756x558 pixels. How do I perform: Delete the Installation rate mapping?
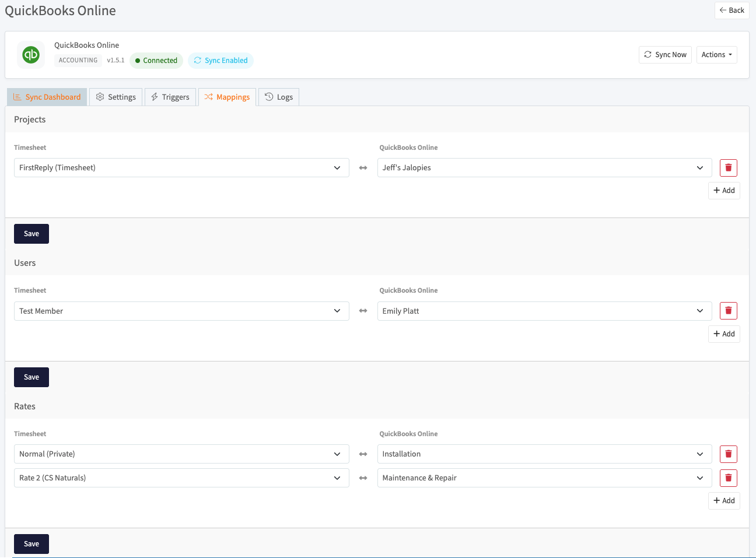(728, 454)
